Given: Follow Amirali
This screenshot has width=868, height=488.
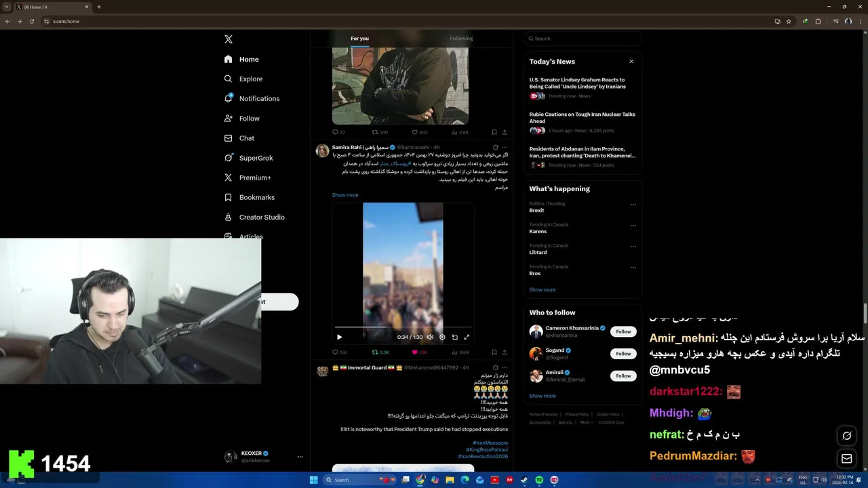Looking at the screenshot, I should tap(623, 376).
